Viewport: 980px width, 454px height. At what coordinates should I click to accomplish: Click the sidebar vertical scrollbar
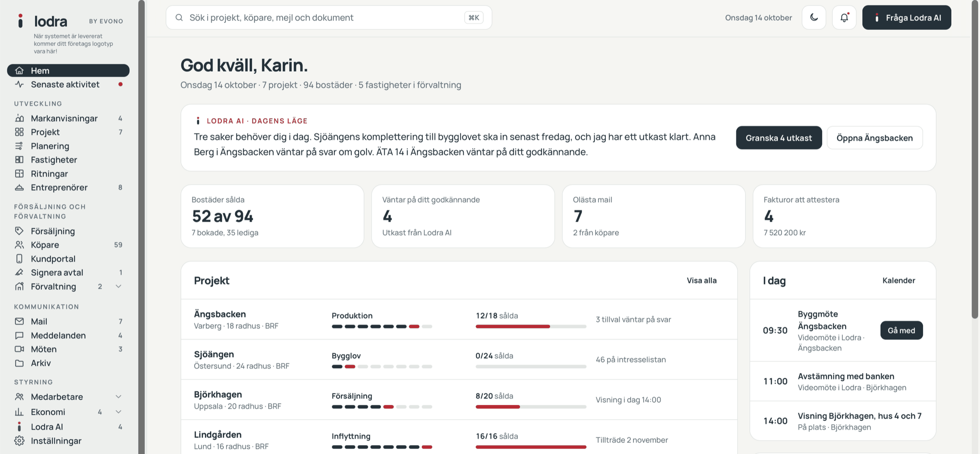[141, 227]
